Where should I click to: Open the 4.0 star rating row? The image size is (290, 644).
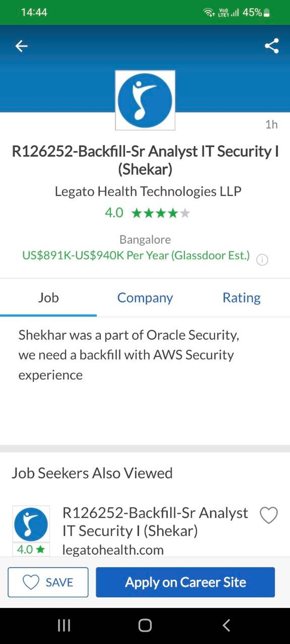tap(148, 213)
